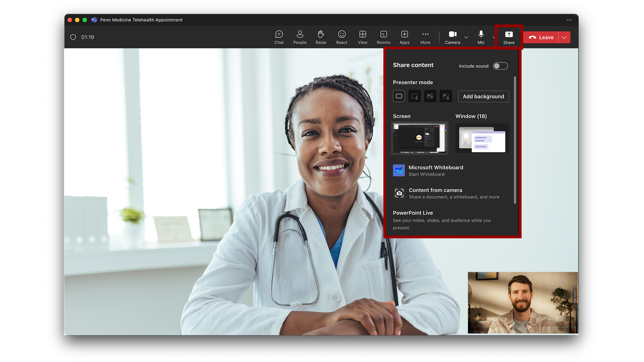Click the Add background button
Image resolution: width=644 pixels, height=362 pixels.
(483, 96)
